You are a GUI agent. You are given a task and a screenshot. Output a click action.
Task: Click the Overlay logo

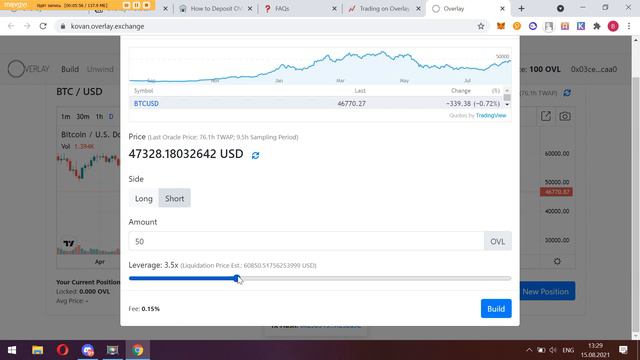(29, 69)
